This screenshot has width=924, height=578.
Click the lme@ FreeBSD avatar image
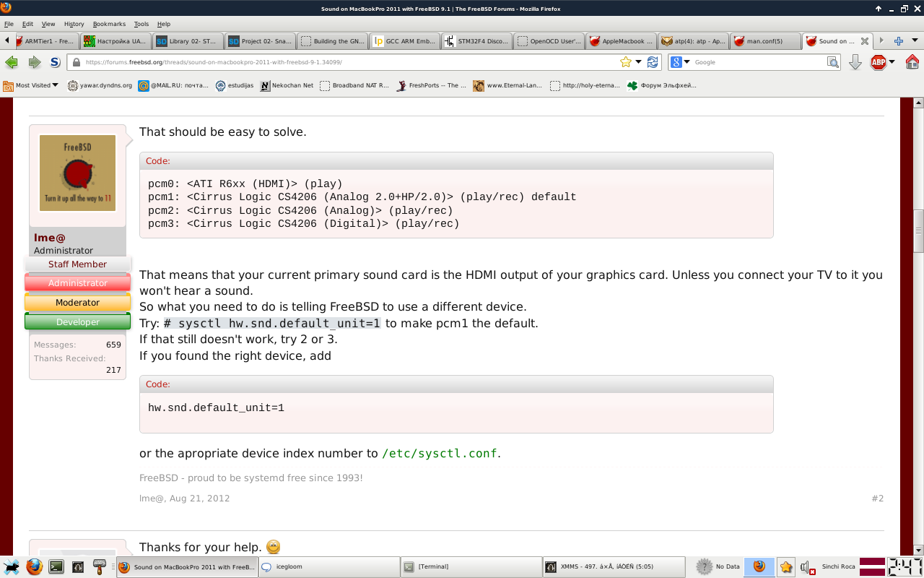[x=77, y=173]
